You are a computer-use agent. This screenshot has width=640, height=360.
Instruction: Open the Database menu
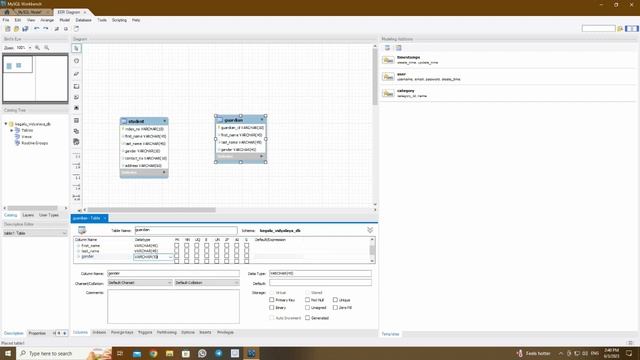[83, 20]
